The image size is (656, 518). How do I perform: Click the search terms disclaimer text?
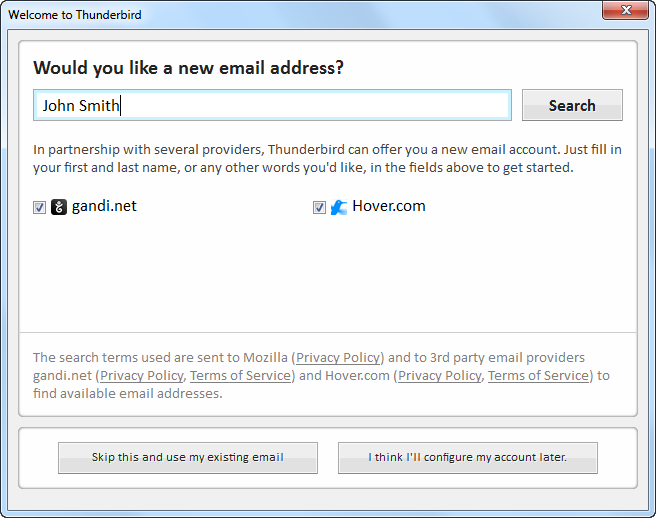[x=321, y=376]
